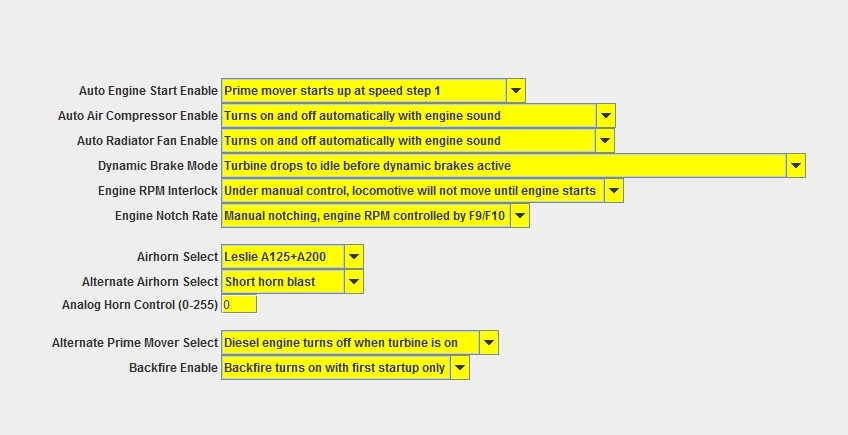Select the "Manual notching" combo box text
The height and width of the screenshot is (435, 848).
click(x=365, y=216)
